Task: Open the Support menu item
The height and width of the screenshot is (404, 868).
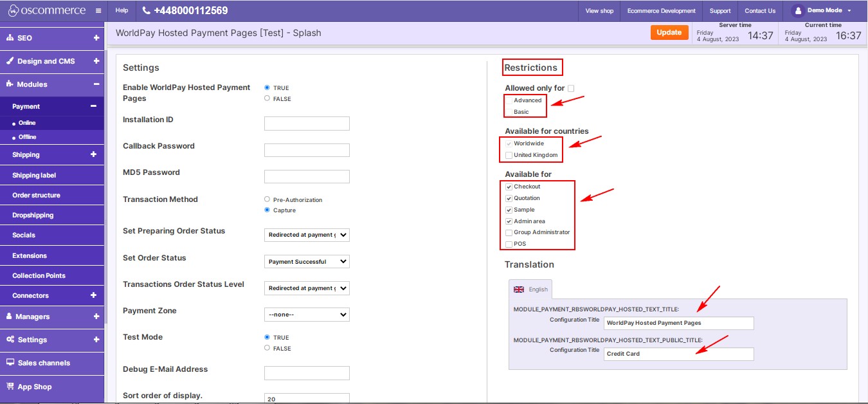Action: 720,11
